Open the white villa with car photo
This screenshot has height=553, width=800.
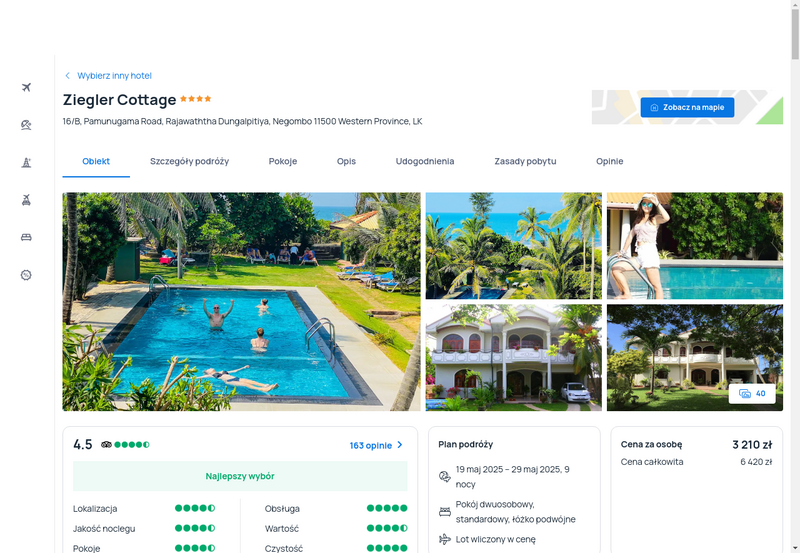pos(514,358)
